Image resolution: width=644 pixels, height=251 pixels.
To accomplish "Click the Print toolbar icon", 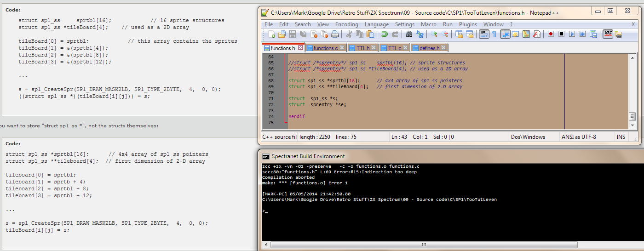I will [335, 34].
